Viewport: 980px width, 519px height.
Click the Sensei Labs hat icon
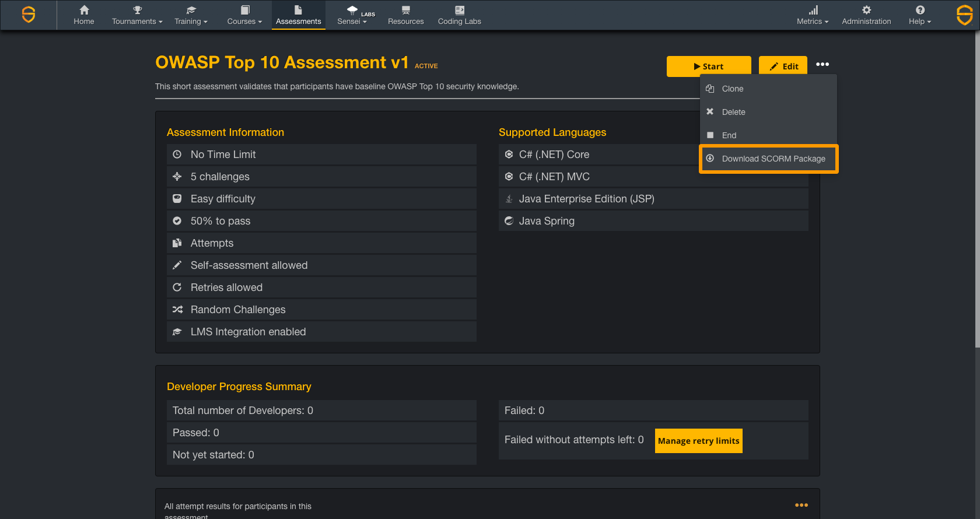click(352, 10)
